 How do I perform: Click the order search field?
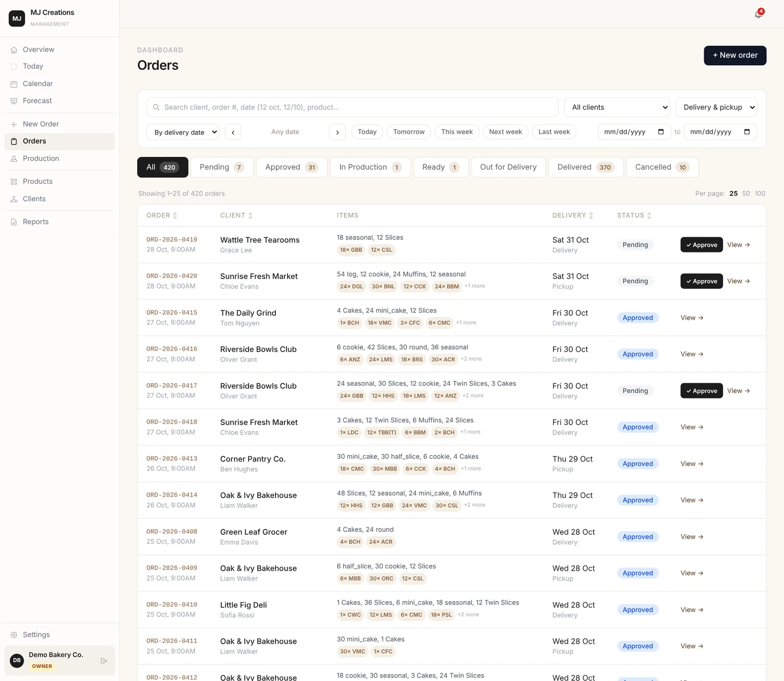click(352, 107)
